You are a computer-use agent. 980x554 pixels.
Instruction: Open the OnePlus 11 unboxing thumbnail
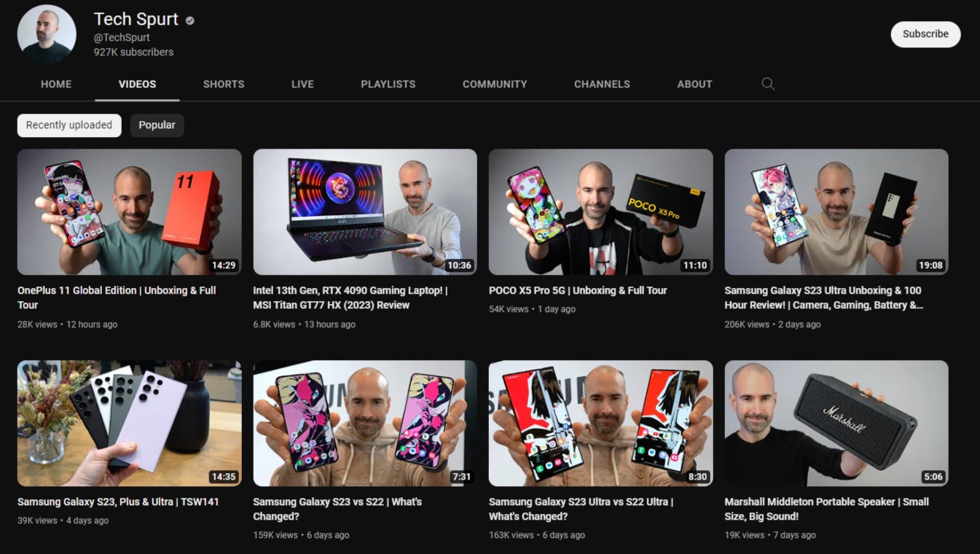130,212
